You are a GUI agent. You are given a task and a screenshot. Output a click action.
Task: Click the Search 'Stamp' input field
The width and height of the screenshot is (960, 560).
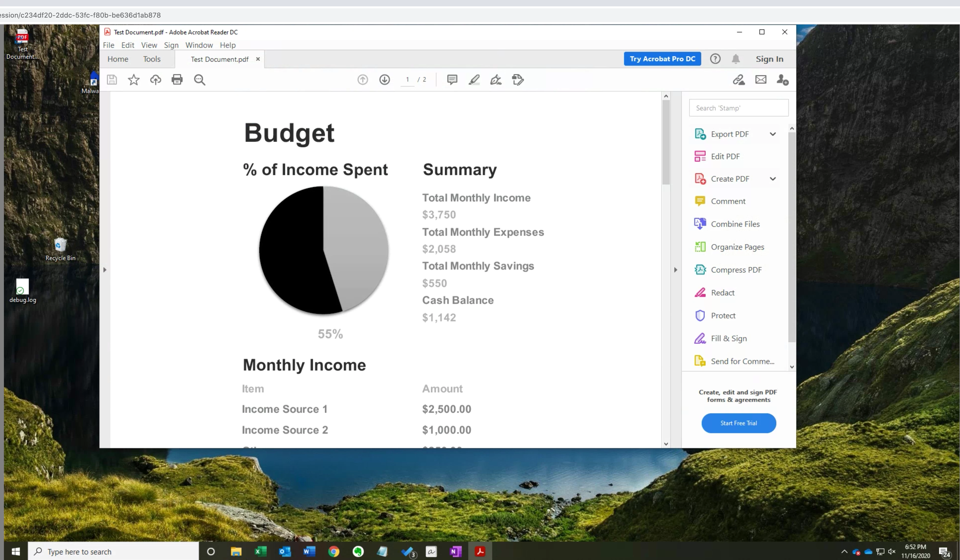[738, 108]
